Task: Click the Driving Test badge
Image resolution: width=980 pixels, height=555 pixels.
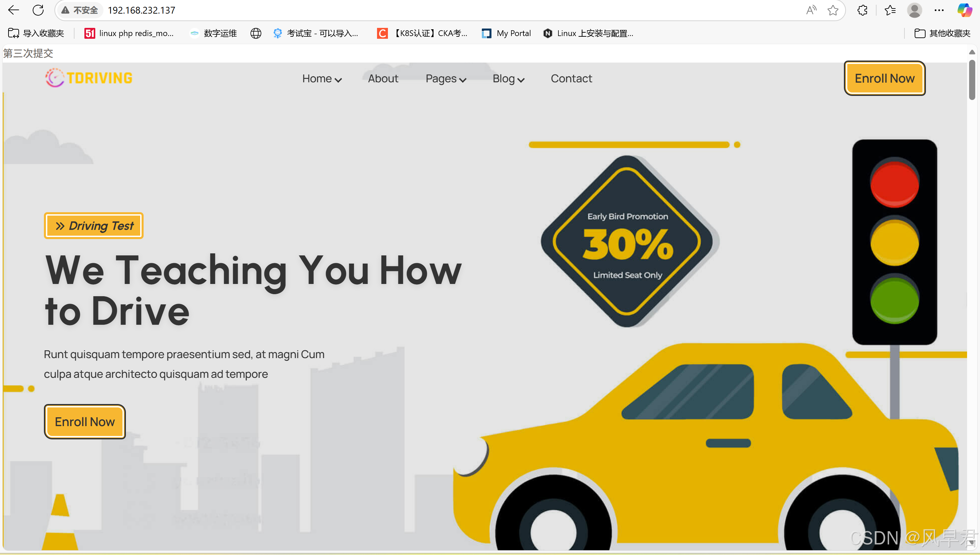Action: pyautogui.click(x=94, y=226)
